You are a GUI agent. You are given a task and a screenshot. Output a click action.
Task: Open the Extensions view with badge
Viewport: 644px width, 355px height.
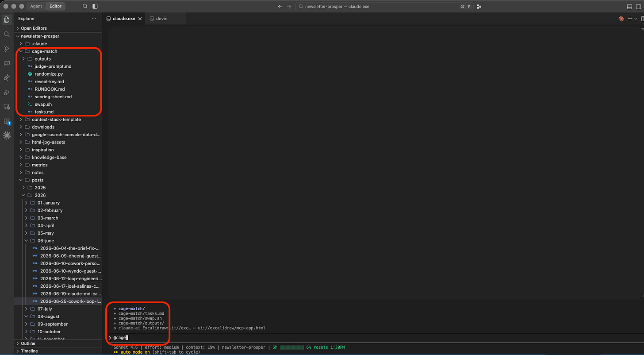click(x=7, y=121)
